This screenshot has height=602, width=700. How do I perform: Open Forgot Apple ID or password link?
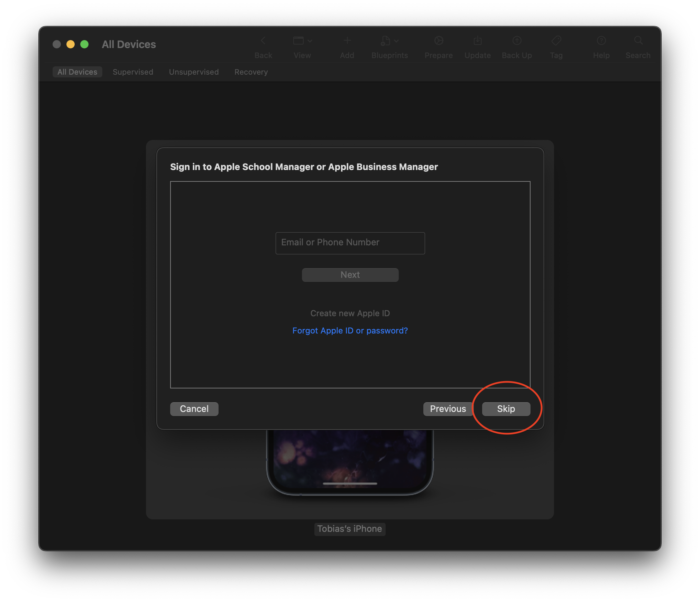click(350, 330)
